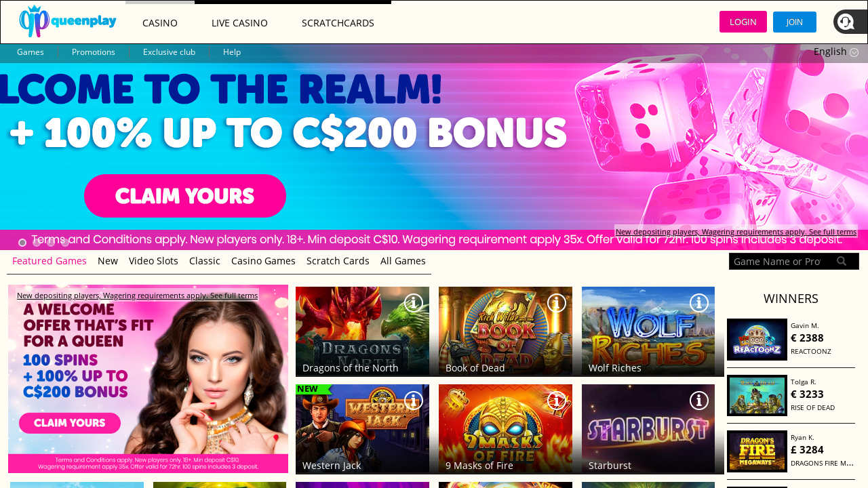Click the Game Name search field
The width and height of the screenshot is (868, 488).
(x=780, y=262)
